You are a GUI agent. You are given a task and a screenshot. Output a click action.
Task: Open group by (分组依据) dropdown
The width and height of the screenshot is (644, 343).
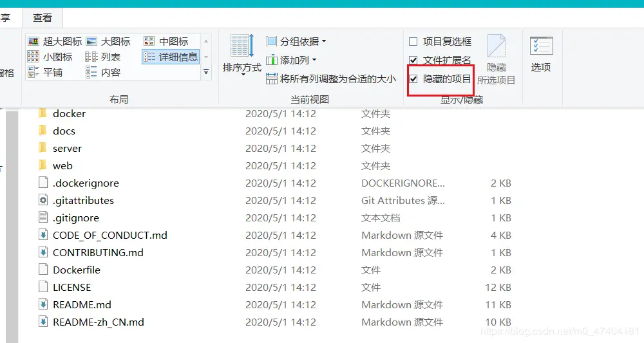(x=296, y=41)
